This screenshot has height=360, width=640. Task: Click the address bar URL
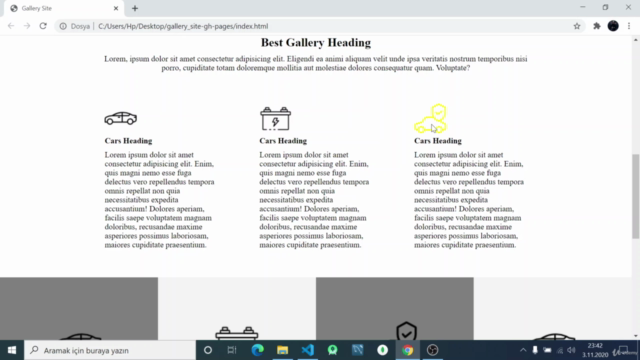(183, 26)
